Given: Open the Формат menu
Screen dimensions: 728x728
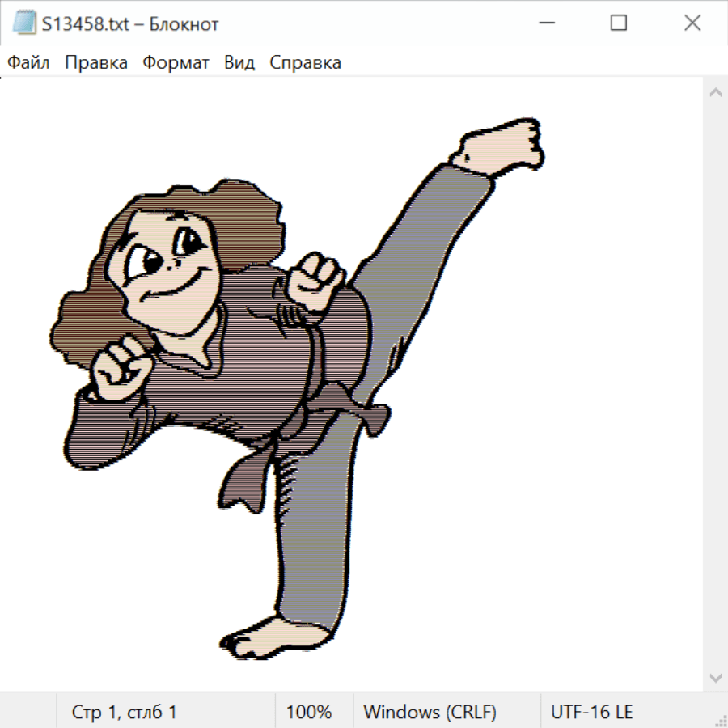Looking at the screenshot, I should (176, 63).
